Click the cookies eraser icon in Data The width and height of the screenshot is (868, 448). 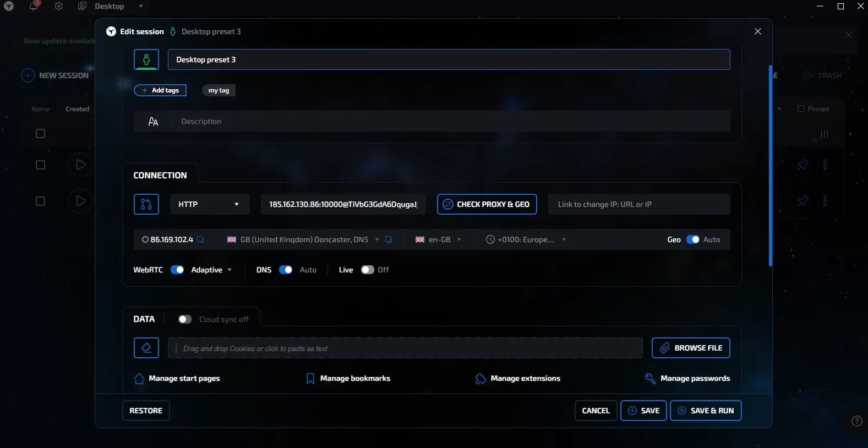pos(146,348)
